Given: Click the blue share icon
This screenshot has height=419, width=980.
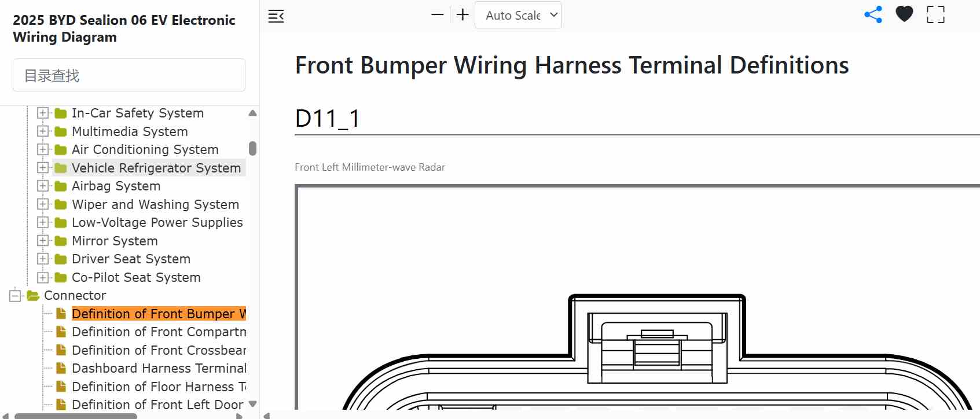Looking at the screenshot, I should pos(873,14).
